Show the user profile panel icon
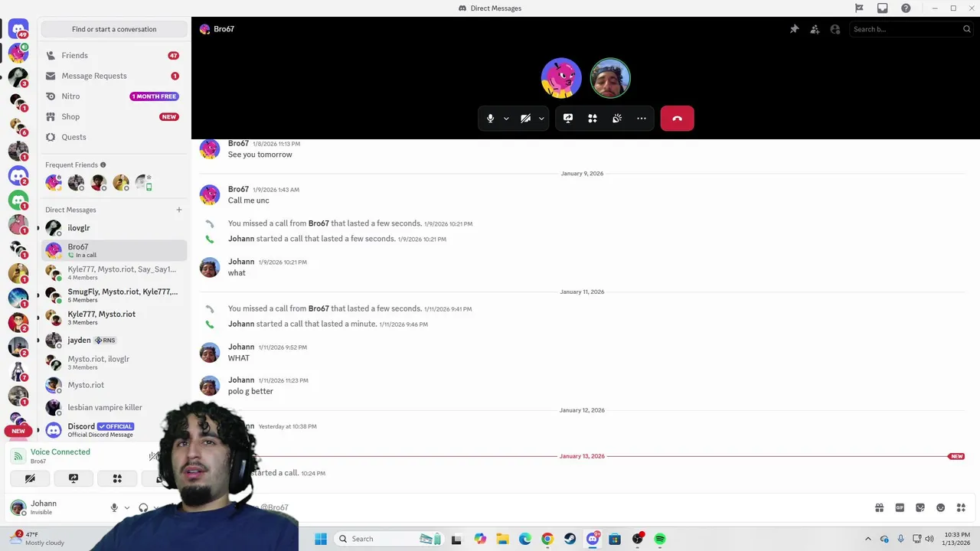The width and height of the screenshot is (980, 551). pyautogui.click(x=835, y=29)
